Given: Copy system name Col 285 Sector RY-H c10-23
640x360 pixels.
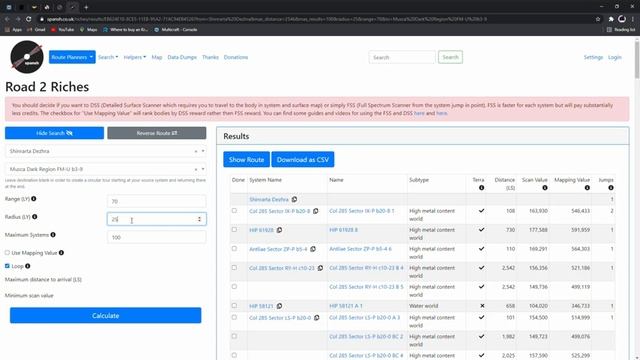Looking at the screenshot, I should pos(320,268).
